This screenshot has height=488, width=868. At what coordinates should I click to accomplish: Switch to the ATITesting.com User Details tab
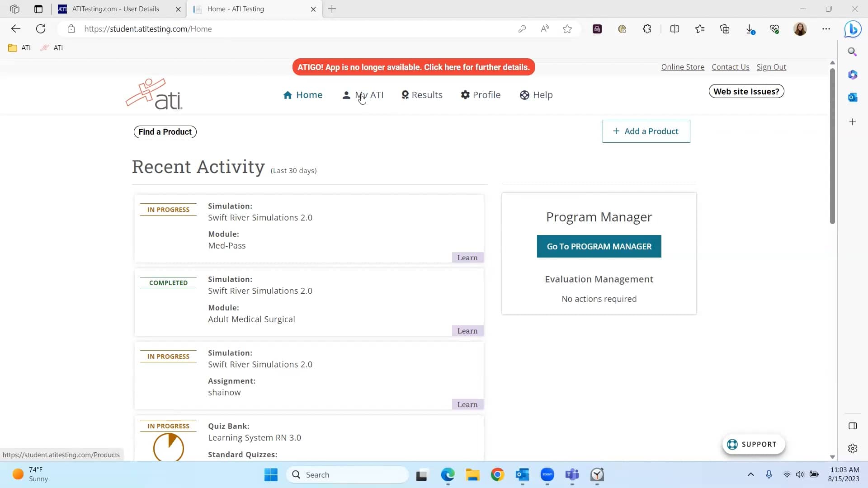tap(113, 9)
